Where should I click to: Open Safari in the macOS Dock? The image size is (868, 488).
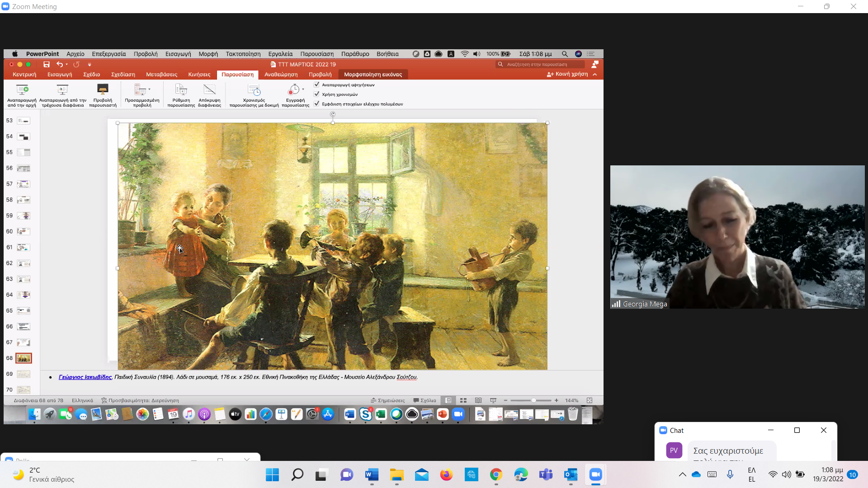point(266,414)
